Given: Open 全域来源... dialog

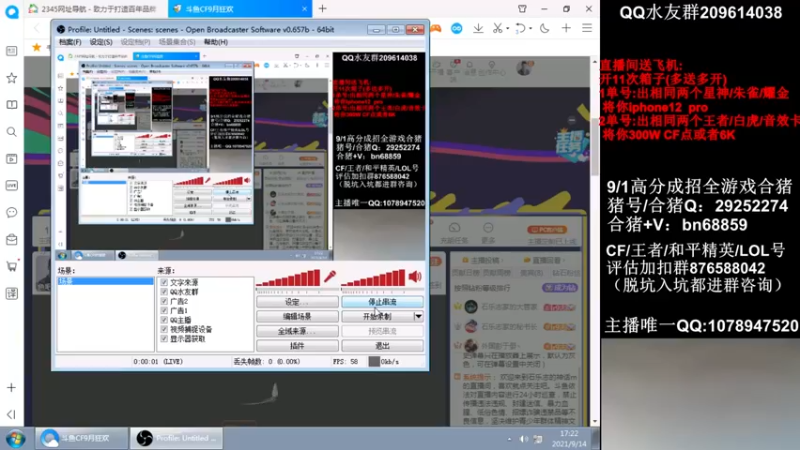Looking at the screenshot, I should point(297,331).
